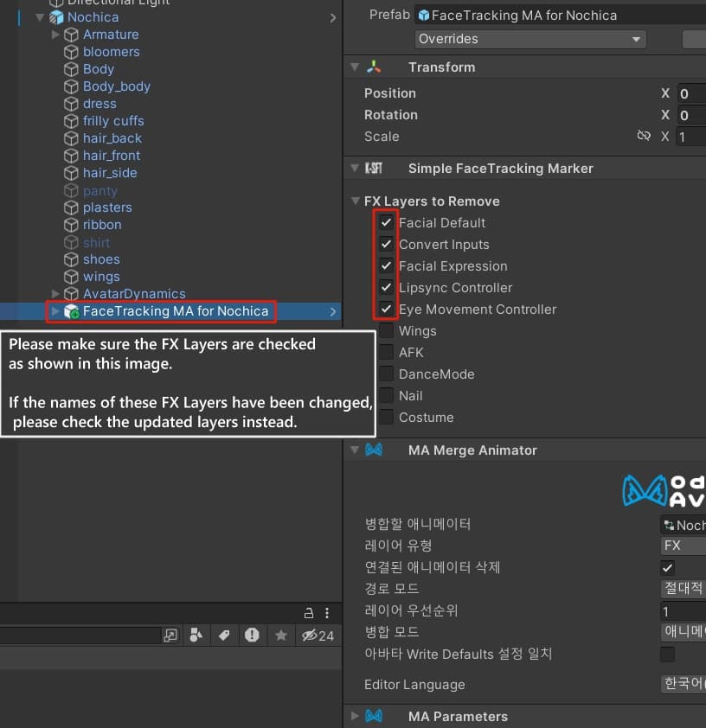
Task: Click the Armature object cube icon
Action: (x=71, y=35)
